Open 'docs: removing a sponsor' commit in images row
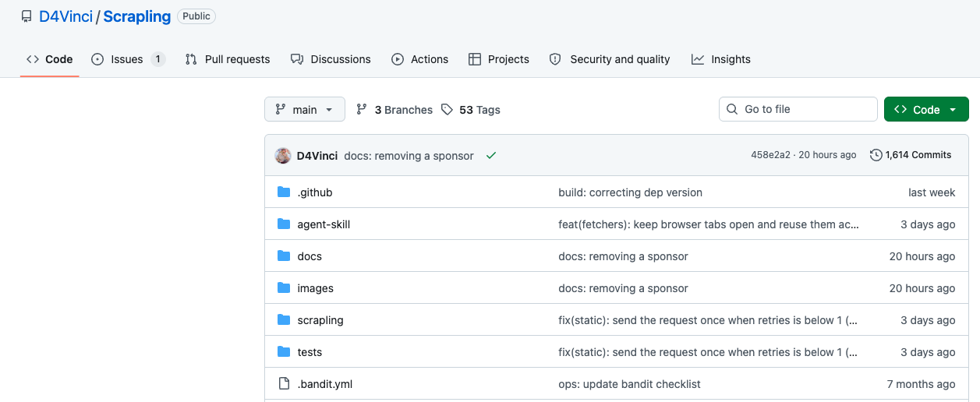The height and width of the screenshot is (402, 980). point(623,288)
